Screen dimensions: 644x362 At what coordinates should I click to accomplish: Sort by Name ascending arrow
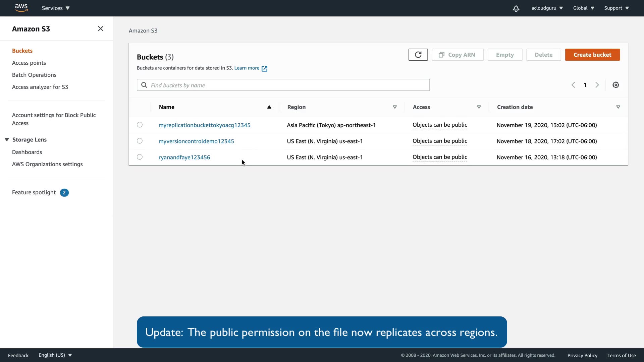[269, 107]
